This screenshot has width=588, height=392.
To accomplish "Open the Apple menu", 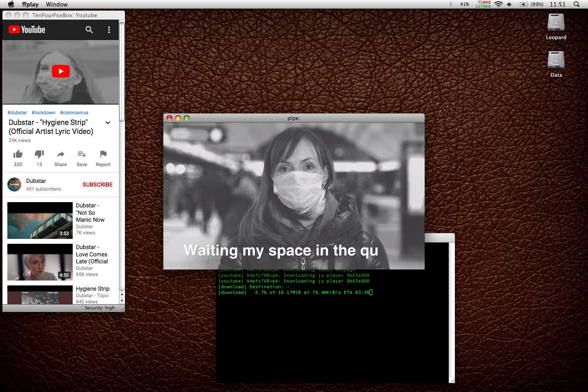I will (x=11, y=4).
